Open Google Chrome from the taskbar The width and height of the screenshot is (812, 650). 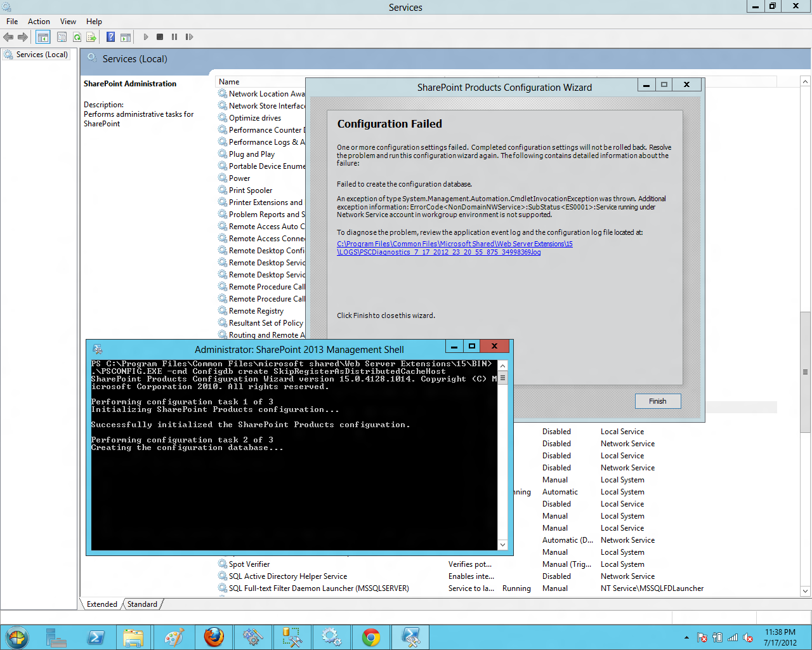coord(371,637)
